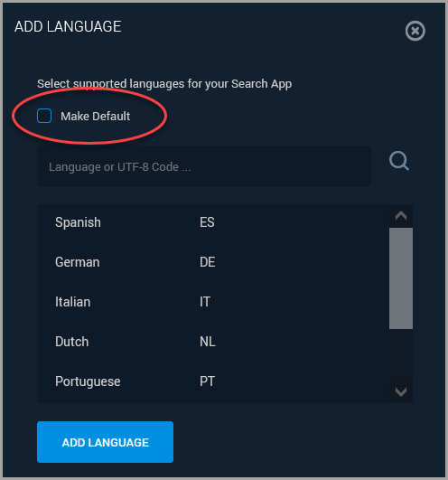The height and width of the screenshot is (480, 448).
Task: Close the Add Language dialog
Action: tap(415, 31)
